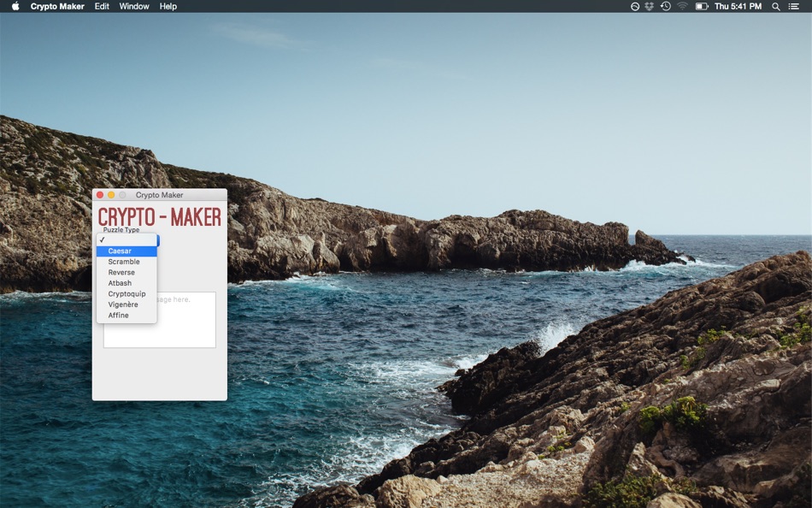812x508 pixels.
Task: Open the Edit menu
Action: click(102, 6)
